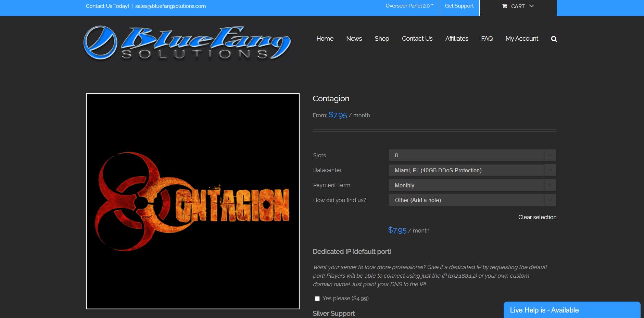This screenshot has height=318, width=644.
Task: Open the Slots dropdown showing 8
Action: tap(472, 155)
